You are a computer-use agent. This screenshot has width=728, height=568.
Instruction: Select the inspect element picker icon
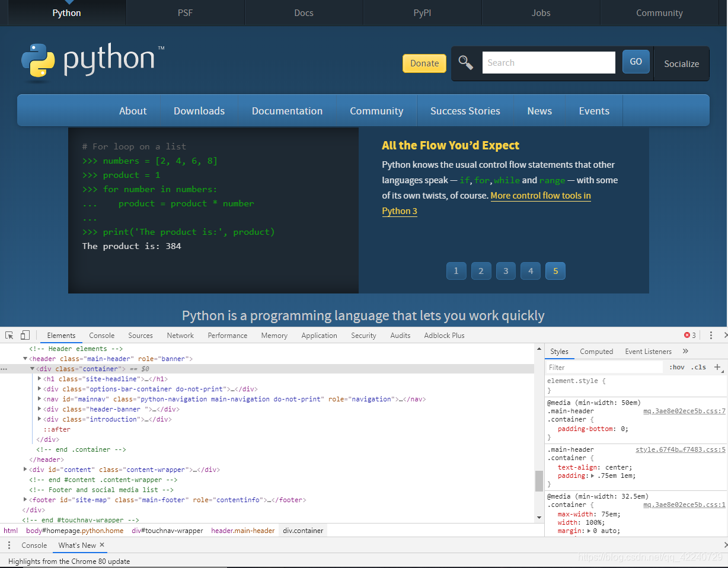pyautogui.click(x=9, y=335)
